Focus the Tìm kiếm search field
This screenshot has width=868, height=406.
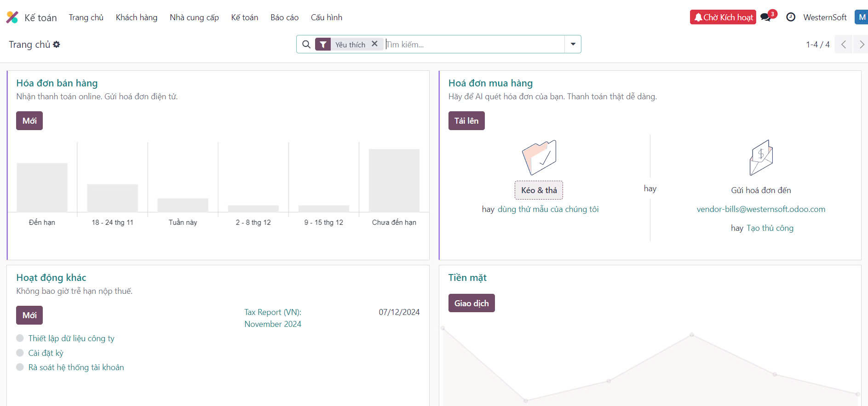474,45
